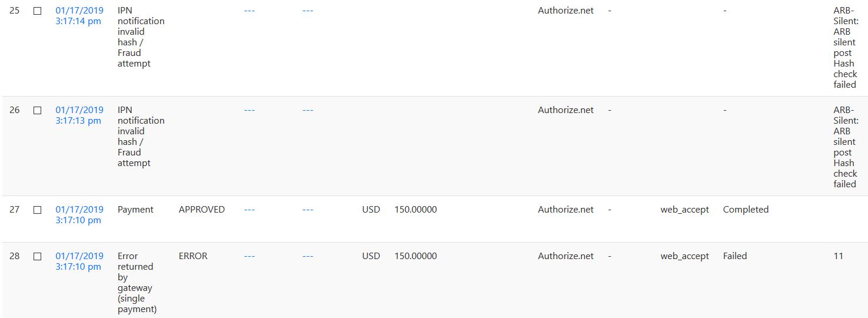Click second dashed link in row 28
868x318 pixels.
click(308, 256)
